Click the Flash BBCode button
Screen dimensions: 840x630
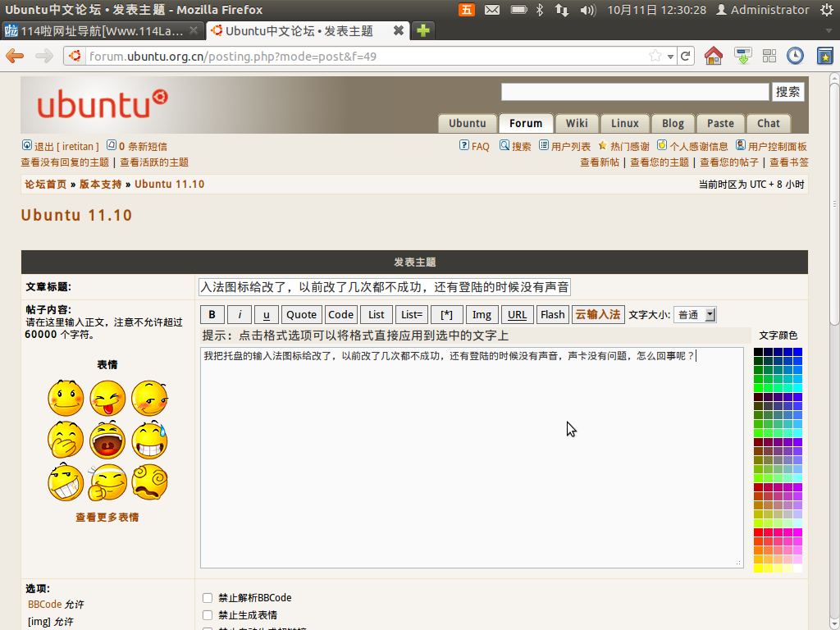pos(552,314)
